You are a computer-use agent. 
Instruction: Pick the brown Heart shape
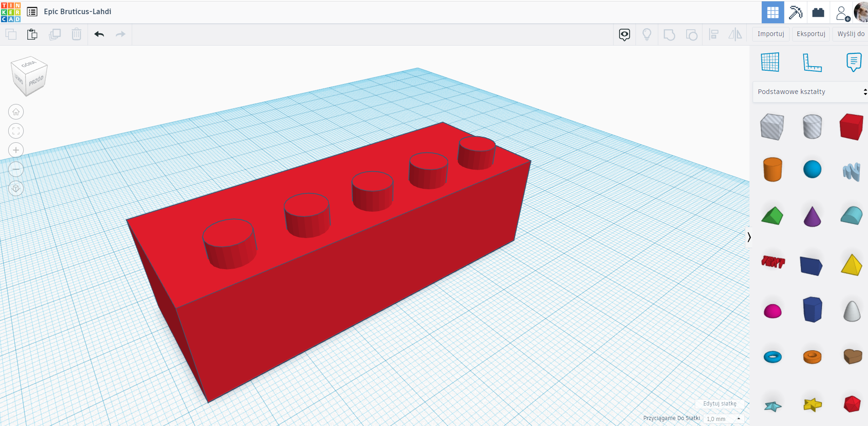click(852, 356)
